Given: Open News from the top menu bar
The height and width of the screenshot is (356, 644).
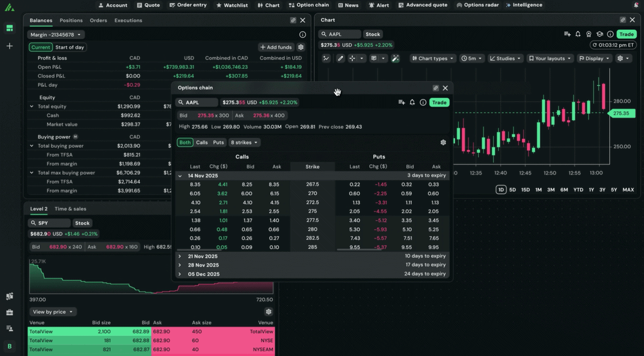Looking at the screenshot, I should [x=348, y=5].
